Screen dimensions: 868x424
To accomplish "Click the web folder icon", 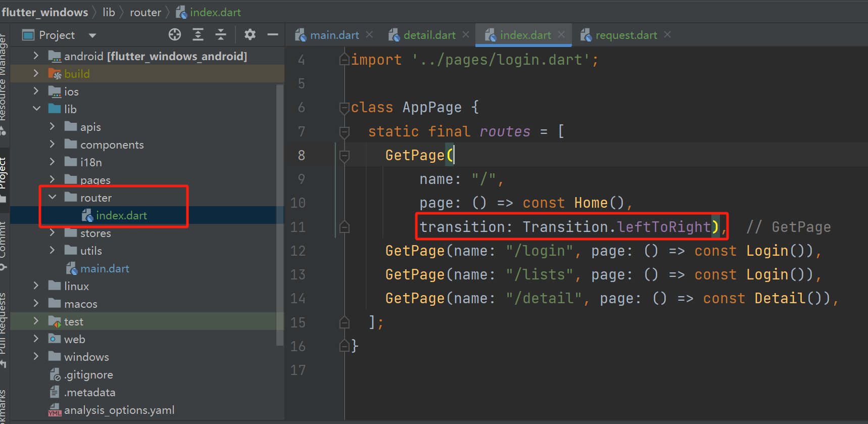I will [55, 339].
